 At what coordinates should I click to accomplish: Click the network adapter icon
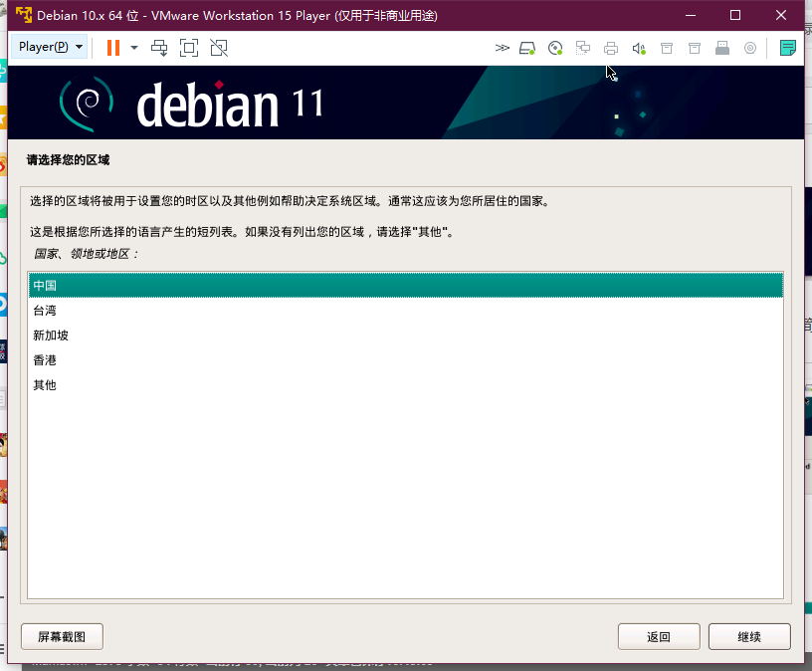click(x=583, y=48)
